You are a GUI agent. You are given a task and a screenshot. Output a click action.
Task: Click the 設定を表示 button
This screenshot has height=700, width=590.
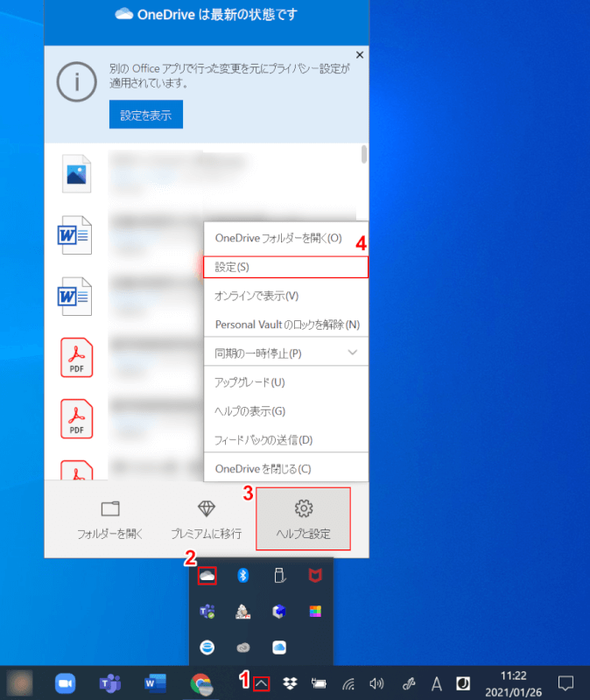145,115
